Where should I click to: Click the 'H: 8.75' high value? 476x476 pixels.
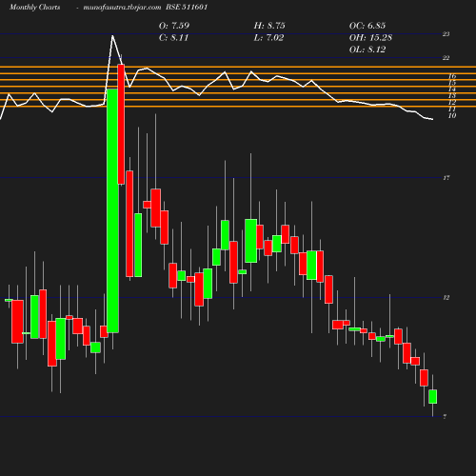[269, 26]
